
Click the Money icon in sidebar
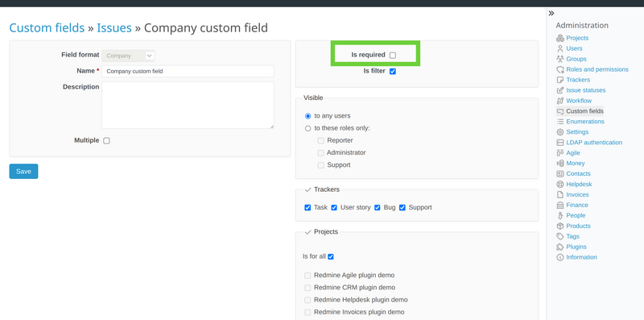(559, 164)
